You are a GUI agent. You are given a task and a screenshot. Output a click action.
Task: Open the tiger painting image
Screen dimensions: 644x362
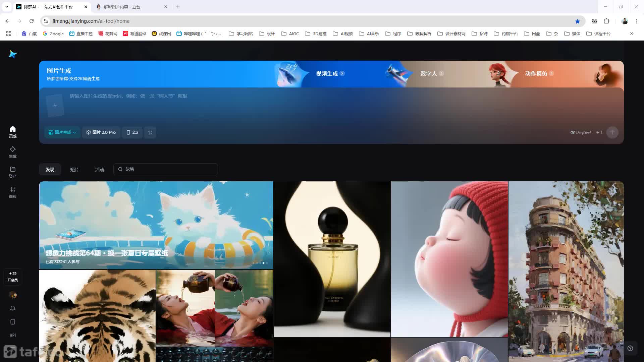(97, 316)
